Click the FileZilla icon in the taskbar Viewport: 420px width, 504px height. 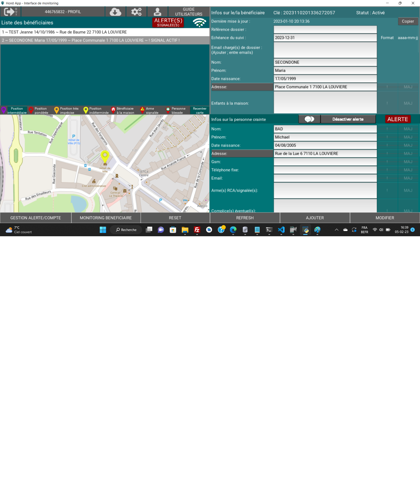[197, 230]
